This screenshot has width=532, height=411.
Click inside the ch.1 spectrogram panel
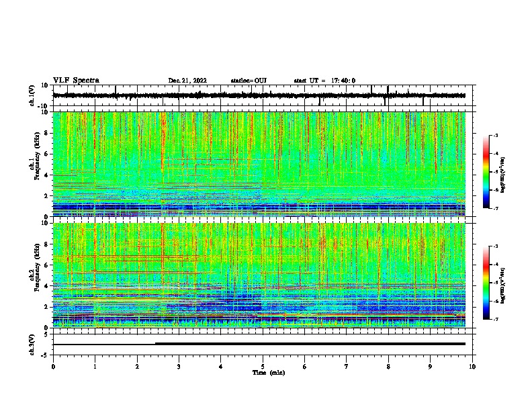[259, 164]
